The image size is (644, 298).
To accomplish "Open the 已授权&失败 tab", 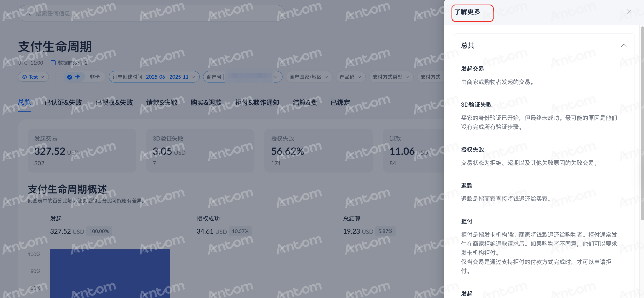I will pos(114,102).
